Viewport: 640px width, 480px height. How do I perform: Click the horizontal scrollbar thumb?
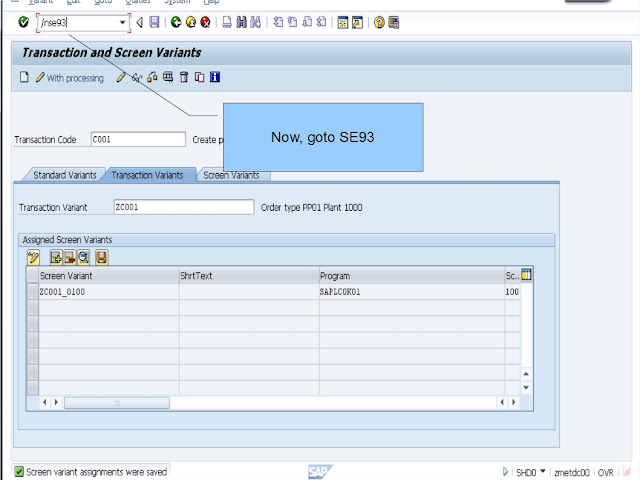pyautogui.click(x=117, y=403)
